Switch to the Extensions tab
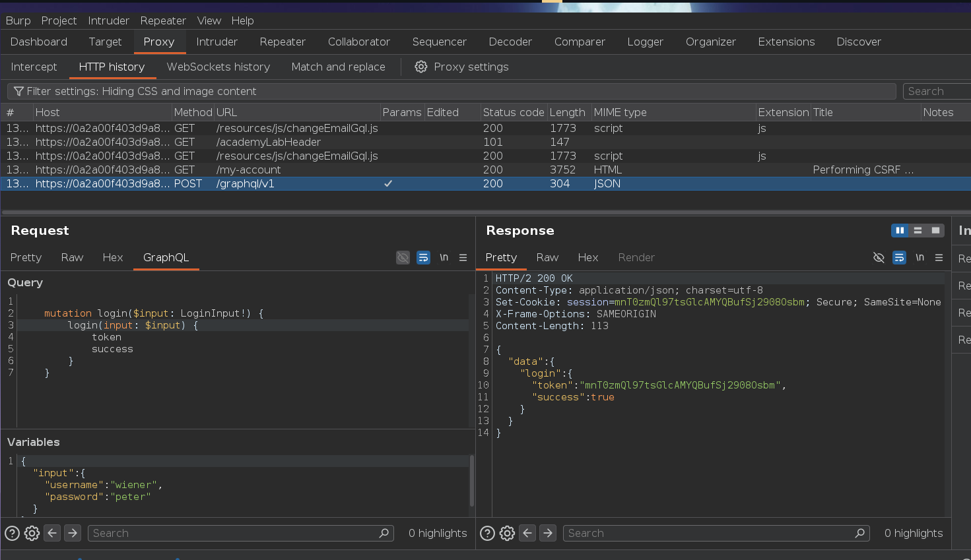Screen dimensions: 971x560 click(x=786, y=42)
